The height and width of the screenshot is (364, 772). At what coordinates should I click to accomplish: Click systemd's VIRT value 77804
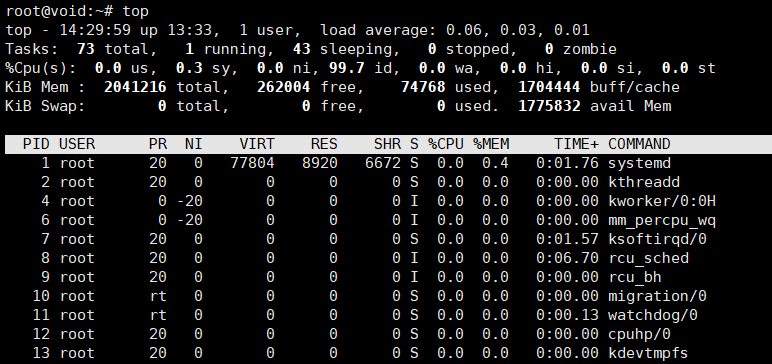253,163
